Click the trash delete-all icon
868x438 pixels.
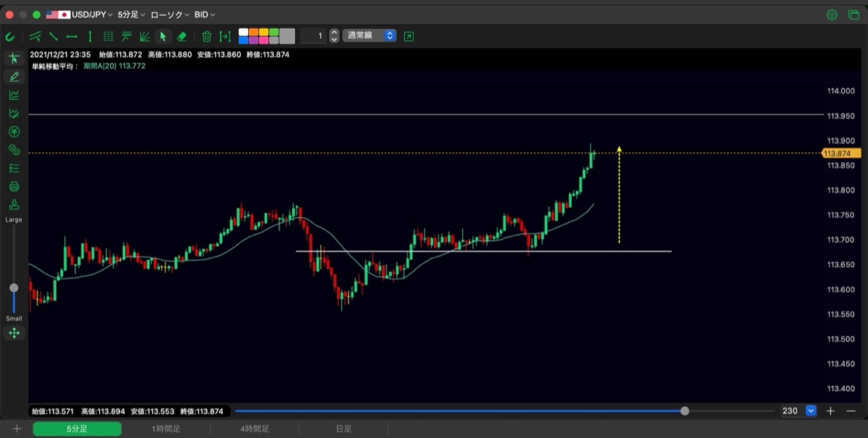[x=207, y=36]
